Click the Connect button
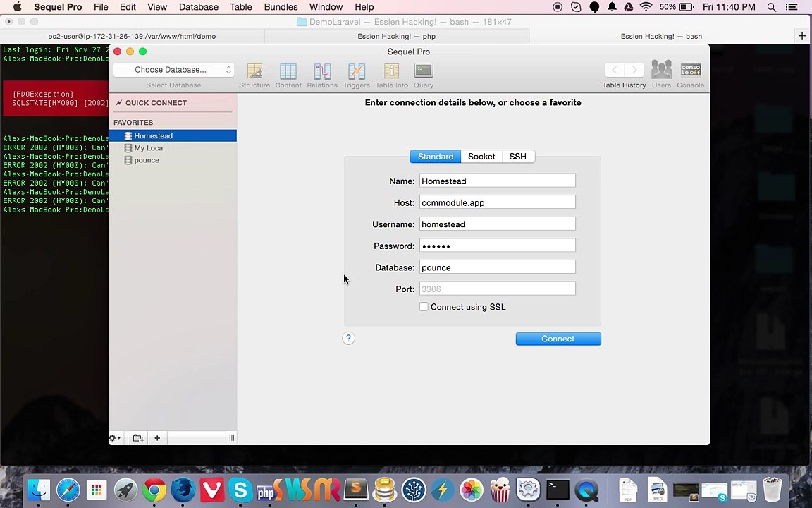 558,339
